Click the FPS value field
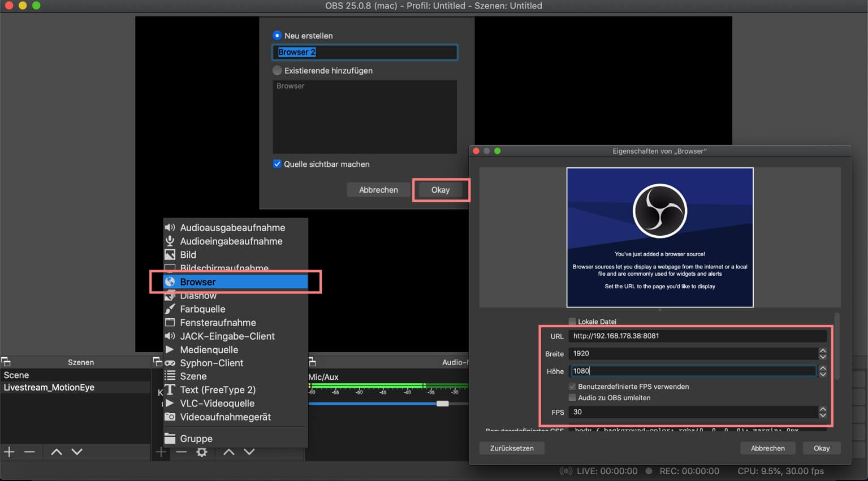This screenshot has width=868, height=481. coord(693,412)
